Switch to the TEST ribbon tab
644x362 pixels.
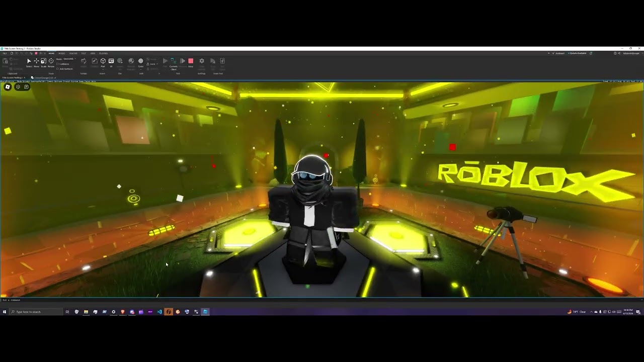click(x=84, y=53)
